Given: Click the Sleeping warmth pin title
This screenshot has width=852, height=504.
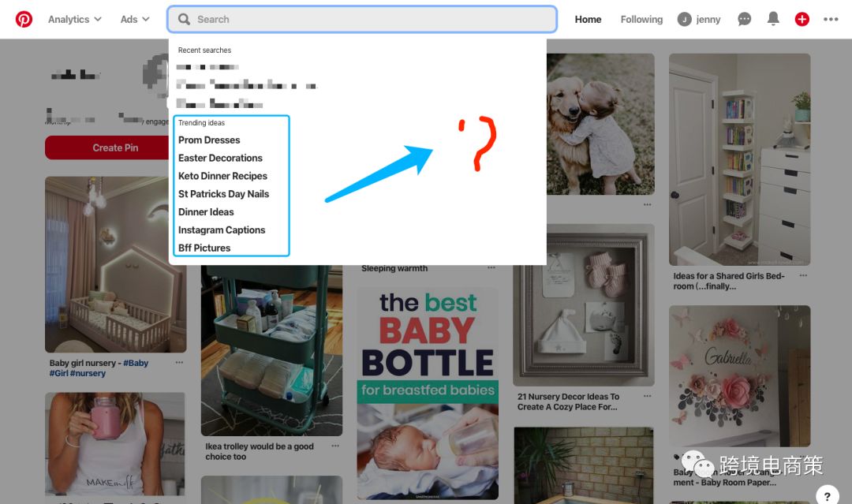Looking at the screenshot, I should pos(394,268).
